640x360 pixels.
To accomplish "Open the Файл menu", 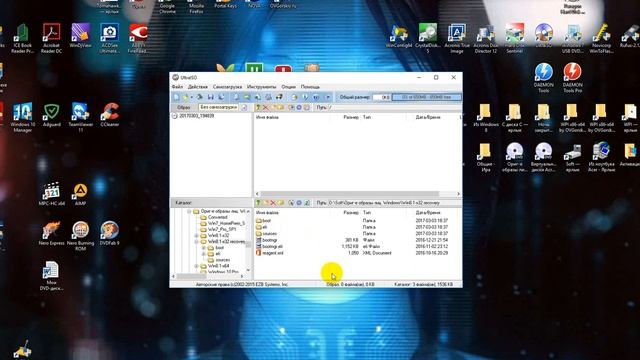I will coord(177,87).
